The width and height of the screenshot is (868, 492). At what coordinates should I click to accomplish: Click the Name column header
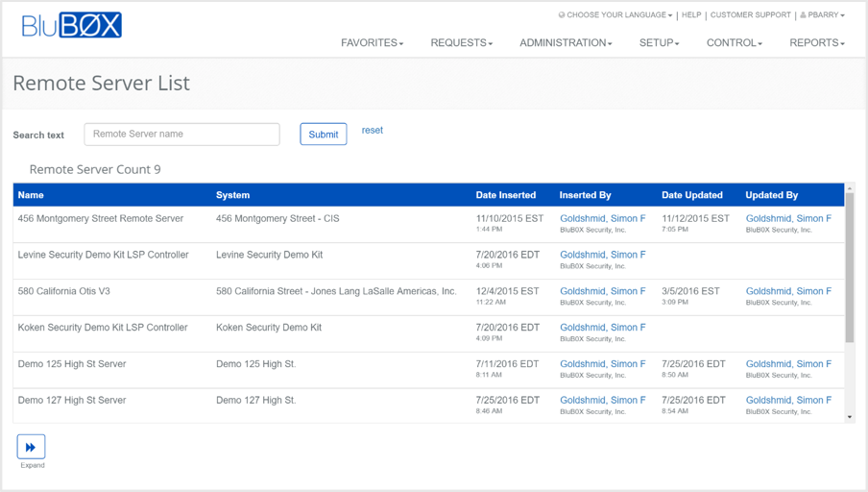(x=31, y=195)
